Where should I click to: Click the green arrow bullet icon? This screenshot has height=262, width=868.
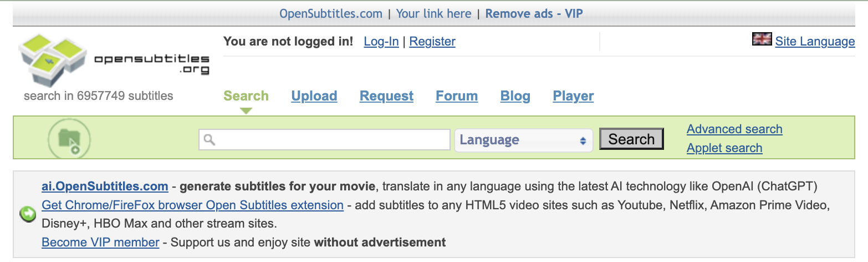pos(28,214)
